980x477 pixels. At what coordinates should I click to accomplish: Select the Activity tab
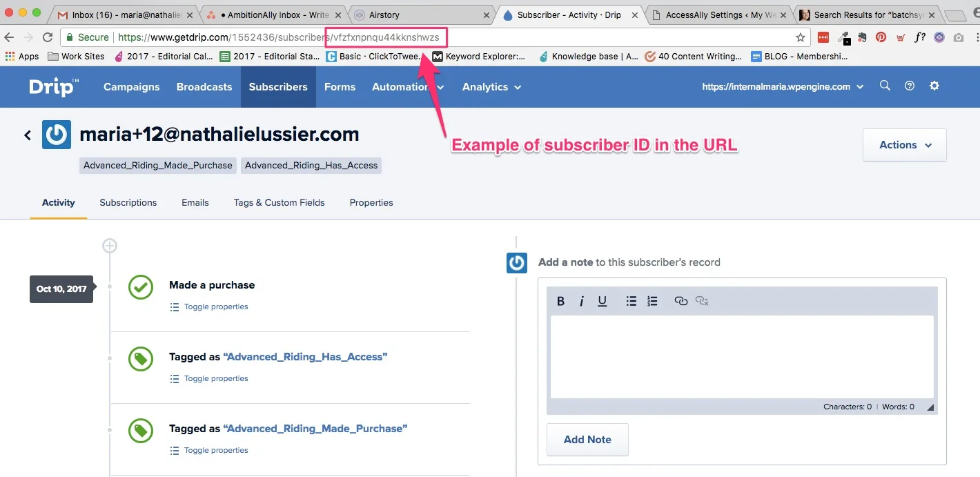(x=59, y=202)
